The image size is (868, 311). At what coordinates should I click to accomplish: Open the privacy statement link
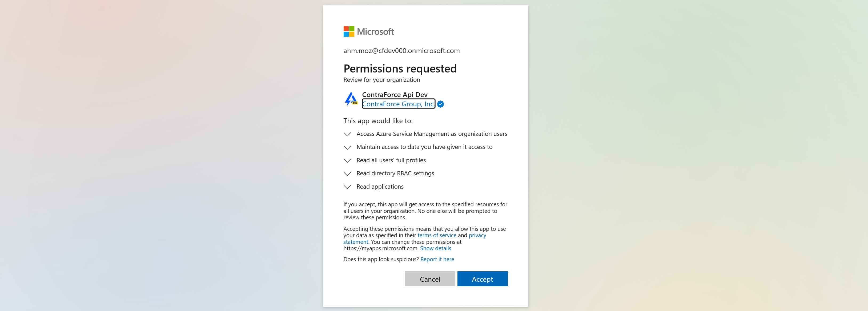tap(477, 235)
